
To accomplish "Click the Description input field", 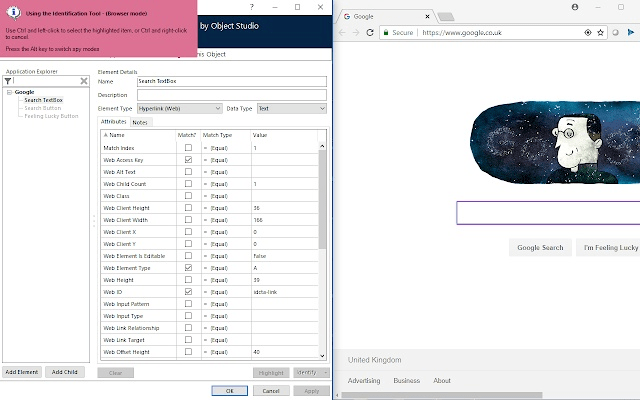I will [x=232, y=95].
